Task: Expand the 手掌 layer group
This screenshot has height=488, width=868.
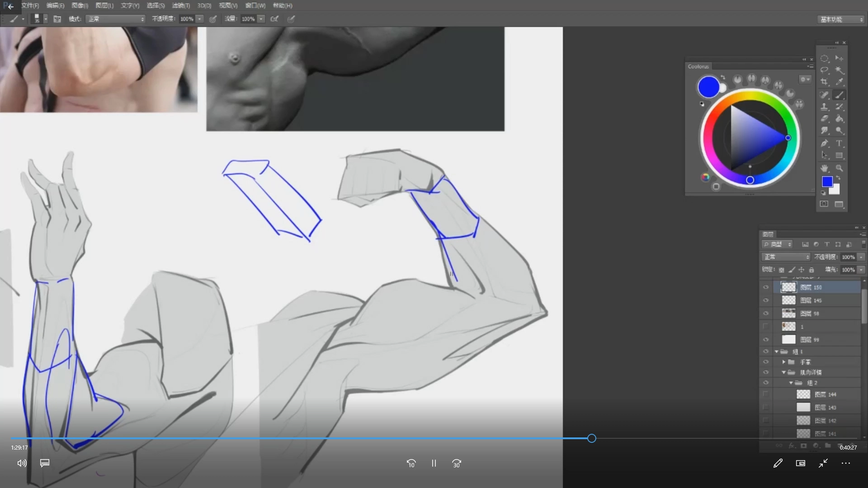Action: [x=784, y=362]
